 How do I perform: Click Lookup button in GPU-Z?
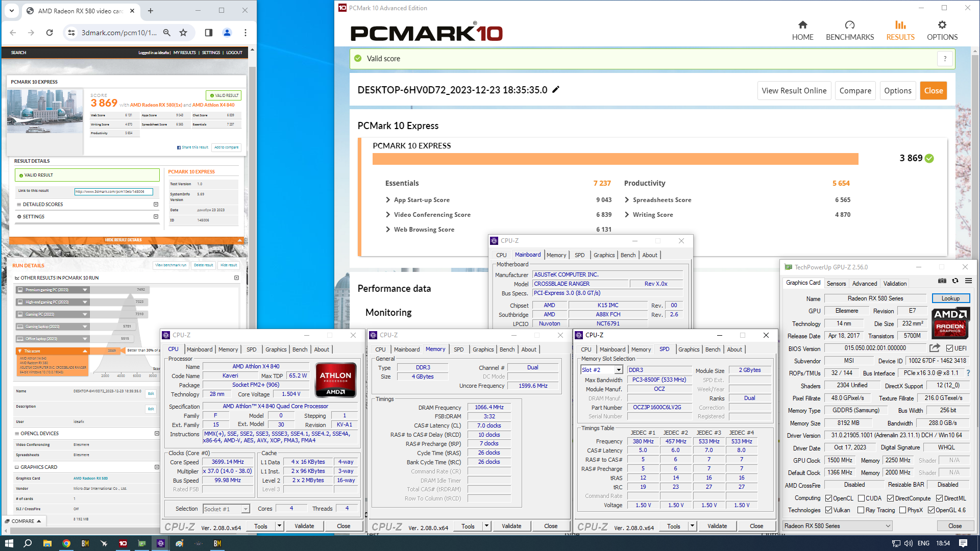point(950,298)
